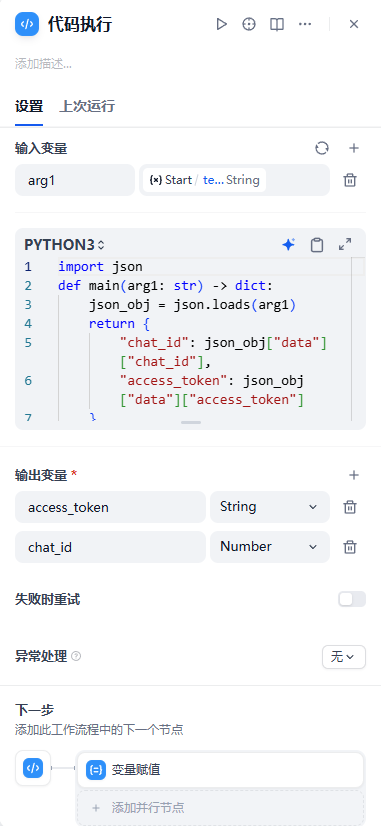This screenshot has height=826, width=381.
Task: Copy code using clipboard icon
Action: [x=317, y=244]
